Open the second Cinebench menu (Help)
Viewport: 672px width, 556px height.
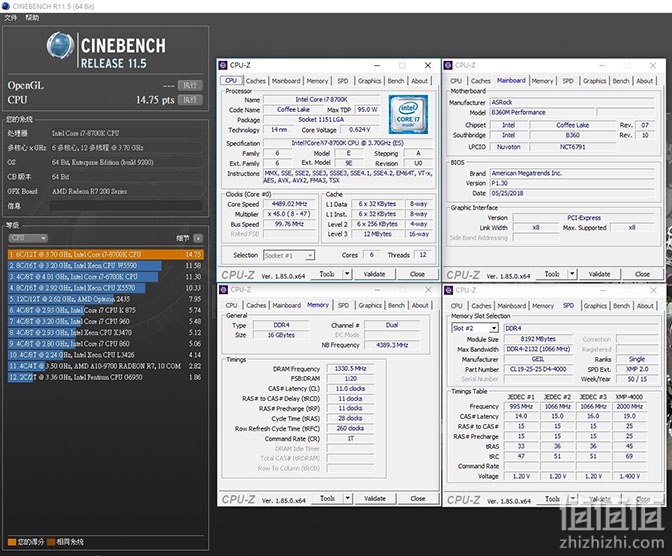click(x=32, y=18)
